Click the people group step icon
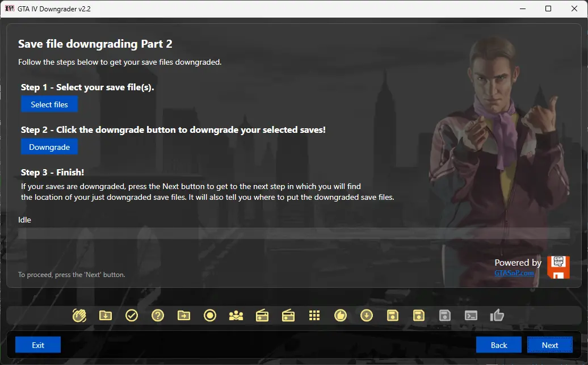The width and height of the screenshot is (588, 365). click(236, 316)
